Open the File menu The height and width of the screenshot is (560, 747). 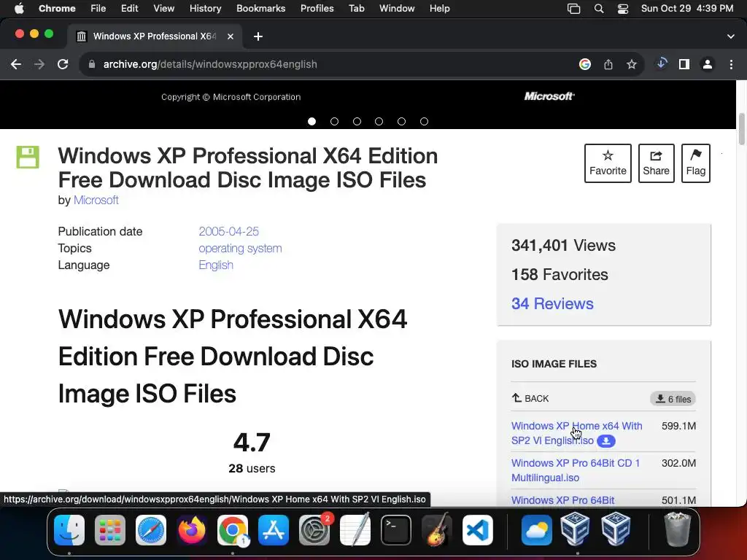pos(98,9)
